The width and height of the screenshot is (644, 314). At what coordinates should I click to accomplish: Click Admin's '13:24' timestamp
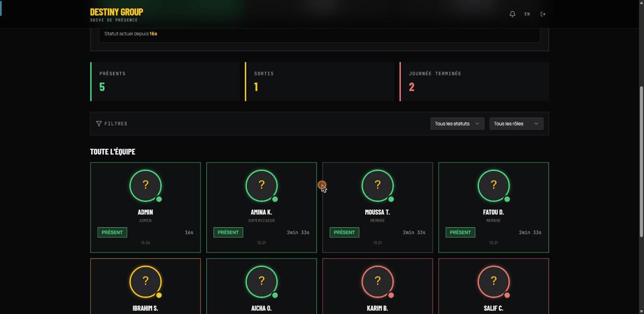pos(145,243)
